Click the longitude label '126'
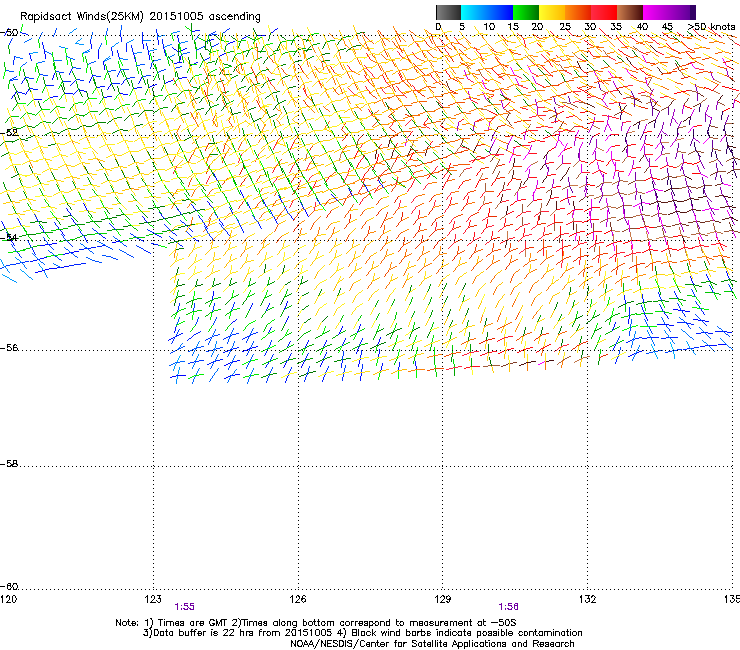 click(298, 599)
